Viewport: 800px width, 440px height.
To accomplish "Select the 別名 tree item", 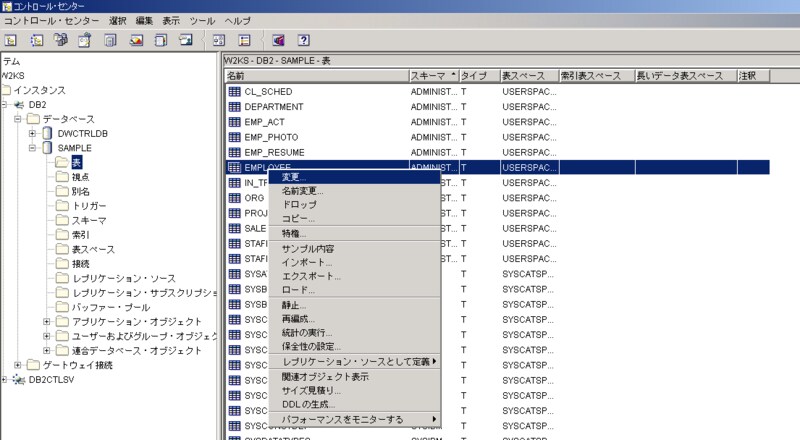I will pos(80,191).
